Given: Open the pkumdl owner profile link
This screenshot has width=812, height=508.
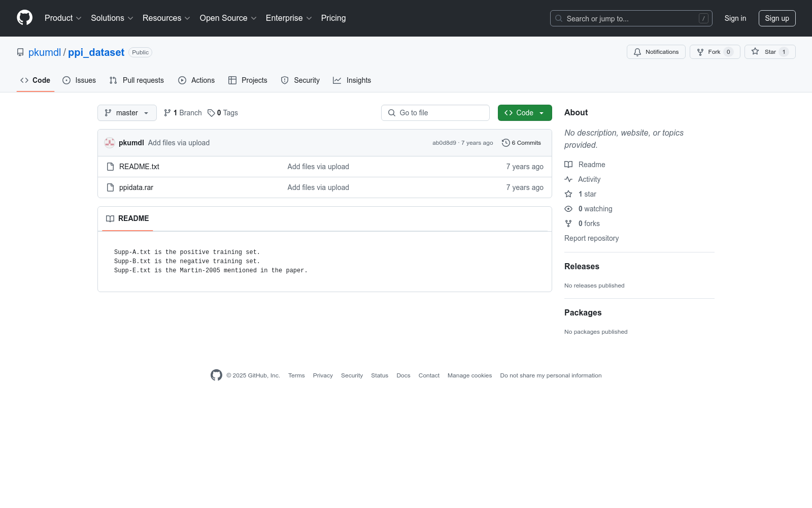Looking at the screenshot, I should (x=45, y=52).
